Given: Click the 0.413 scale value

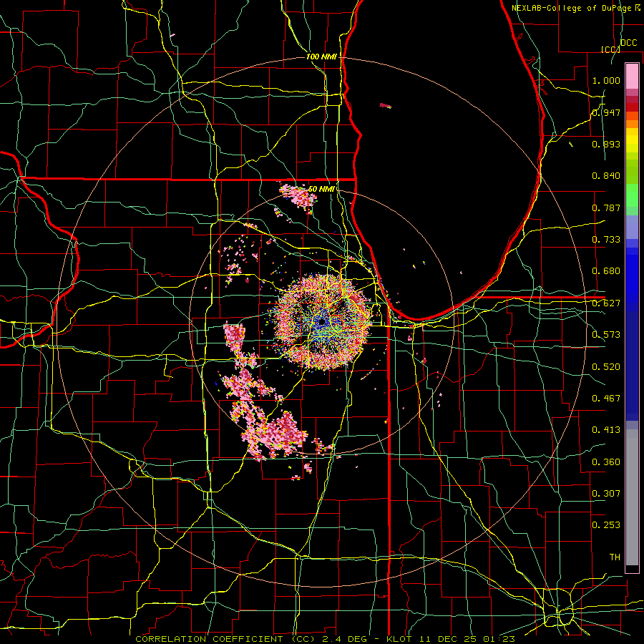Looking at the screenshot, I should 606,430.
